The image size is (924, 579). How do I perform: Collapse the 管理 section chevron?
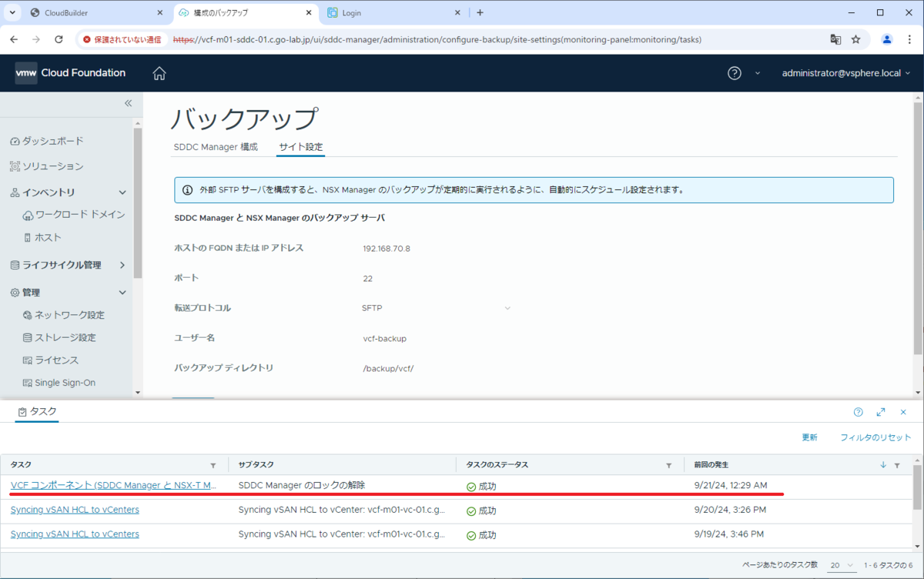click(122, 293)
